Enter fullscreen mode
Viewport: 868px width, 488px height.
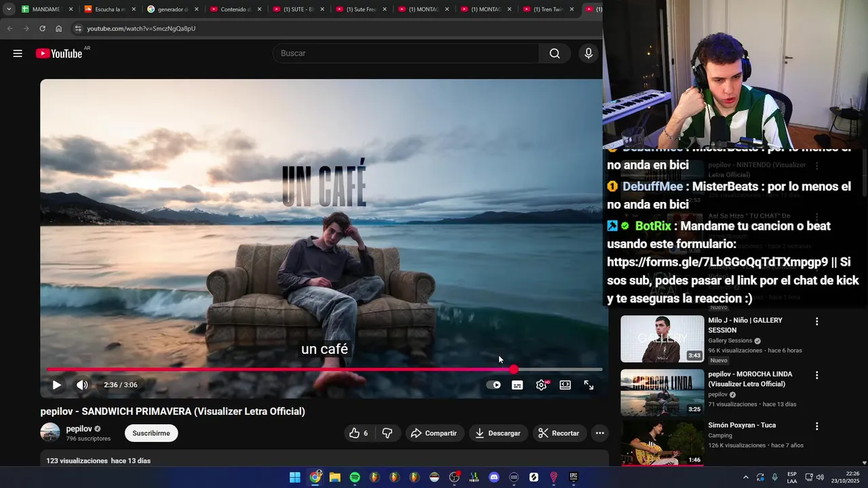pyautogui.click(x=589, y=385)
